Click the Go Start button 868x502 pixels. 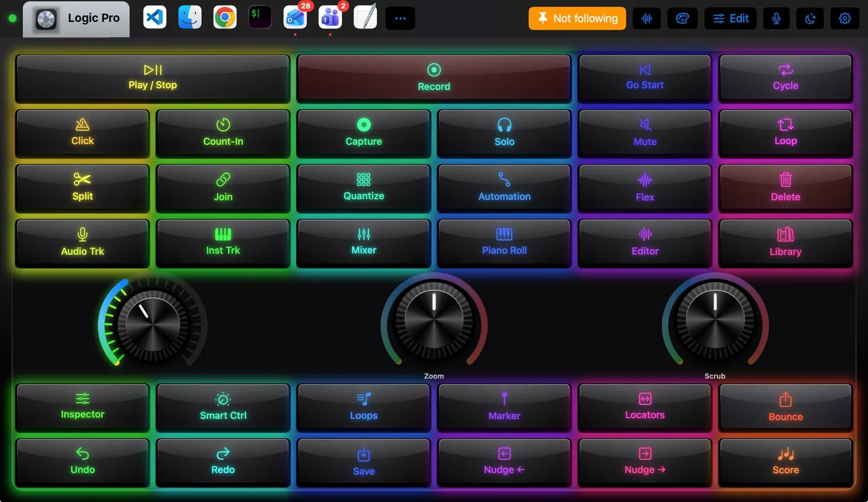[x=645, y=78]
